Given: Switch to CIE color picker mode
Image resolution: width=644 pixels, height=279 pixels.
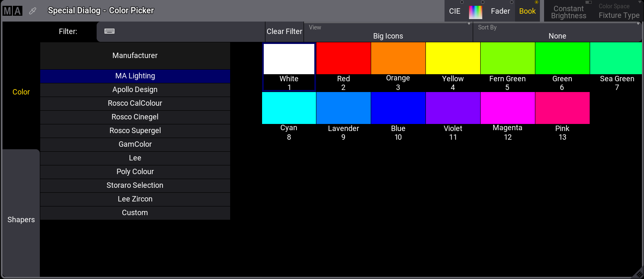Looking at the screenshot, I should coord(455,12).
